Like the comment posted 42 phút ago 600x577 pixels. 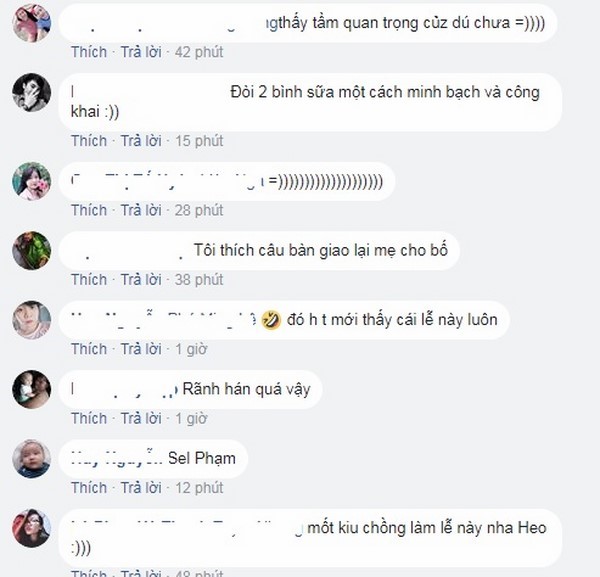coord(89,52)
